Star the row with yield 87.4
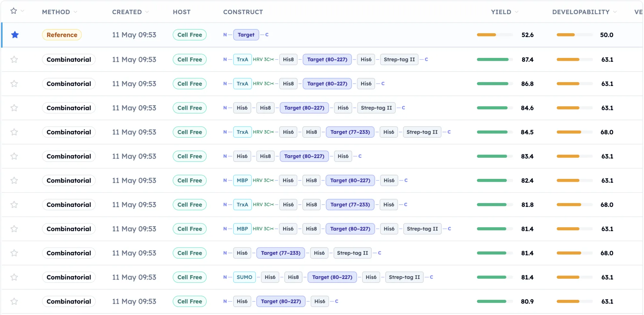644x315 pixels. click(x=14, y=60)
